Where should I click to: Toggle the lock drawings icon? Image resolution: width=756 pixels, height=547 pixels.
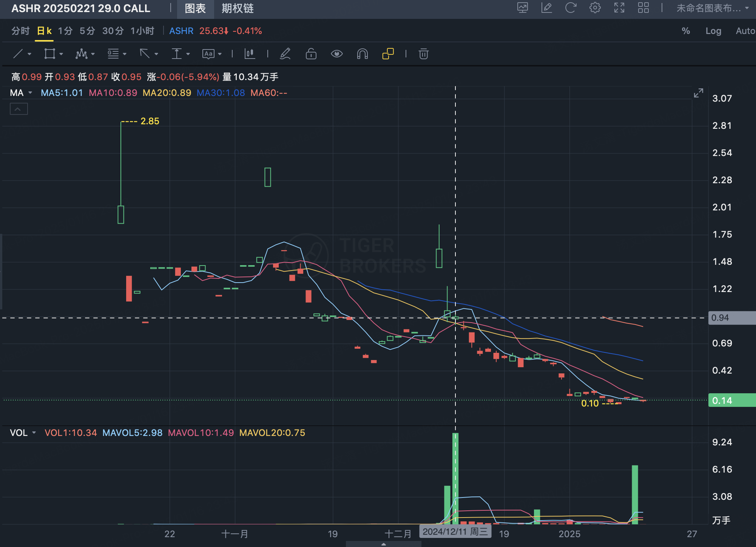point(311,54)
